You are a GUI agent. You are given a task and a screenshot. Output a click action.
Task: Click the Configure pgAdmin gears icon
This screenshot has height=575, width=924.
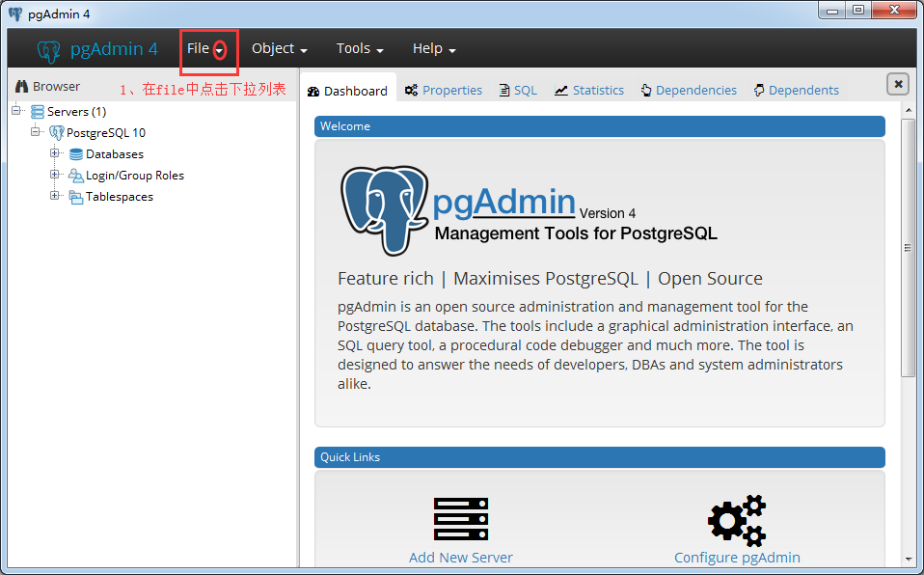pyautogui.click(x=737, y=521)
